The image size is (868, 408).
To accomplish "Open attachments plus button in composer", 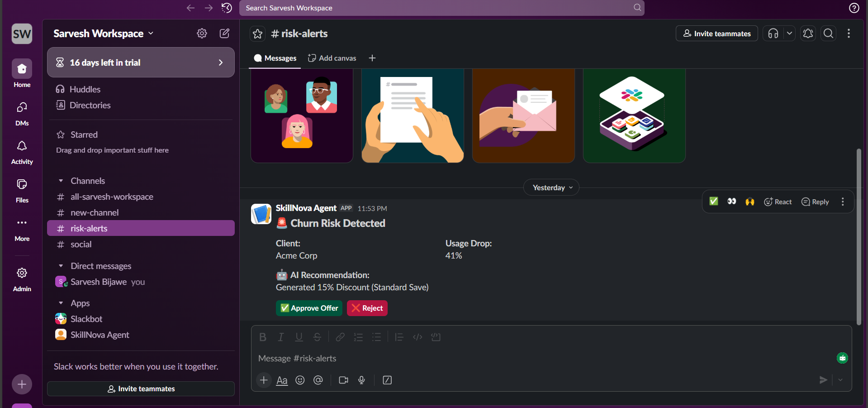I will 264,380.
